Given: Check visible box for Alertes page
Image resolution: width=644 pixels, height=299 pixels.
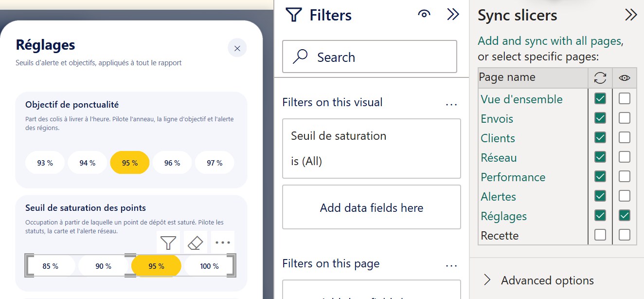Looking at the screenshot, I should pyautogui.click(x=625, y=196).
